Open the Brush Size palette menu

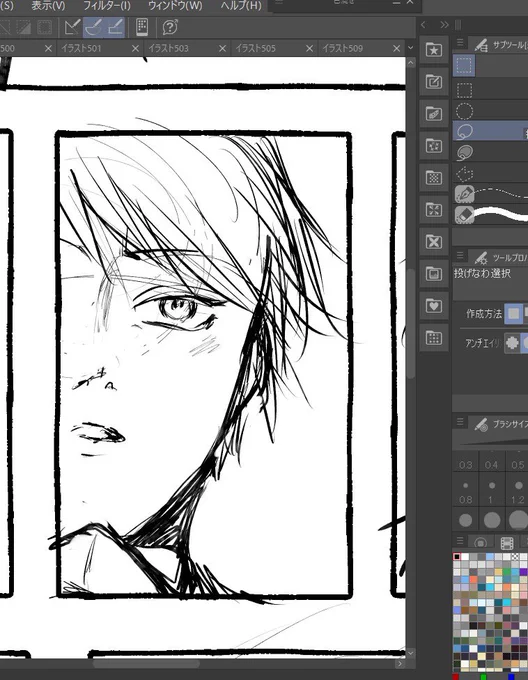[460, 422]
